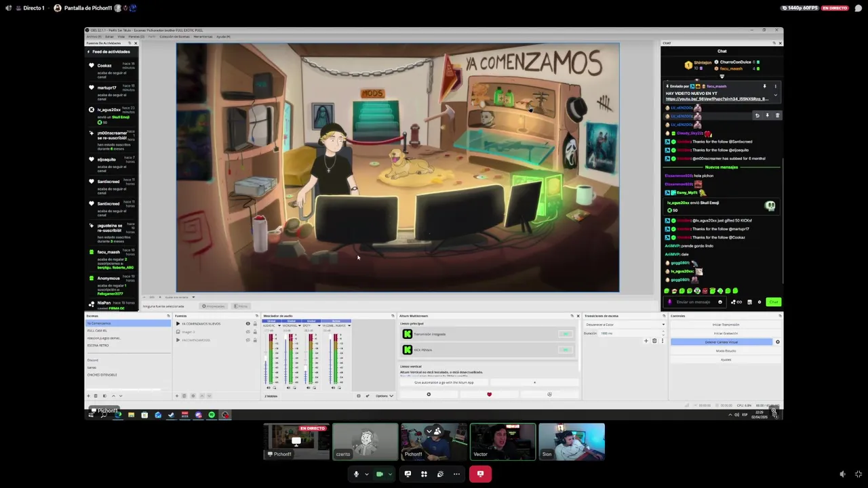Click the Propiedades source toolbar button
This screenshot has width=868, height=488.
coord(214,306)
